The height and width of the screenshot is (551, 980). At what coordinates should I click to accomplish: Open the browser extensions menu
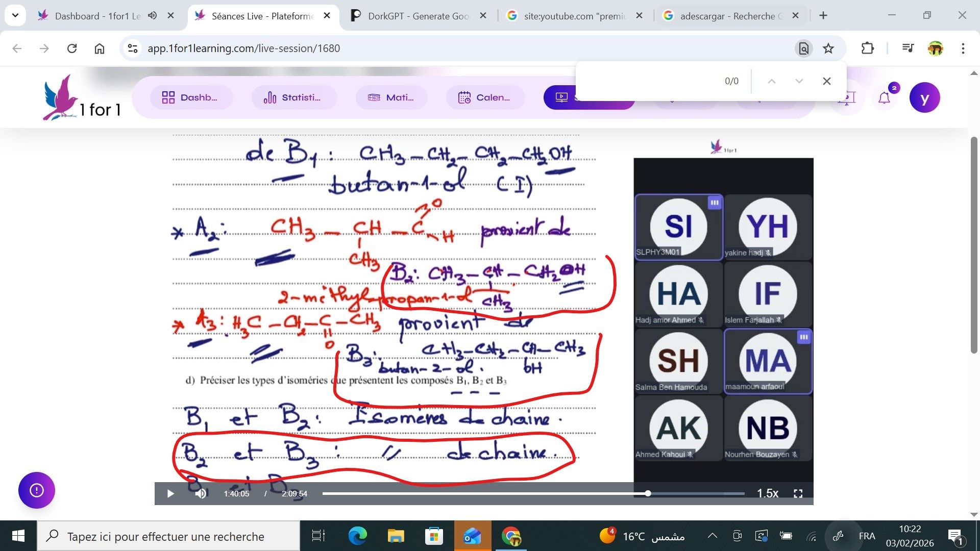click(x=867, y=48)
